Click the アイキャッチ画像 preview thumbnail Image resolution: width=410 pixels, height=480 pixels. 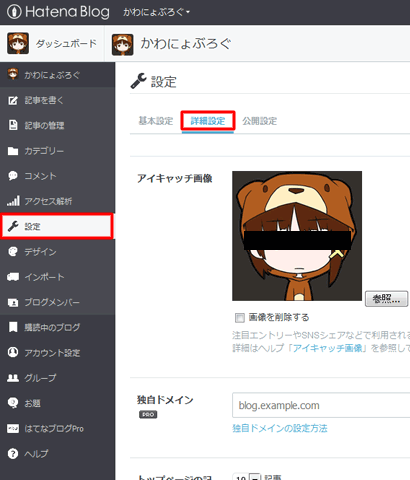click(x=297, y=236)
